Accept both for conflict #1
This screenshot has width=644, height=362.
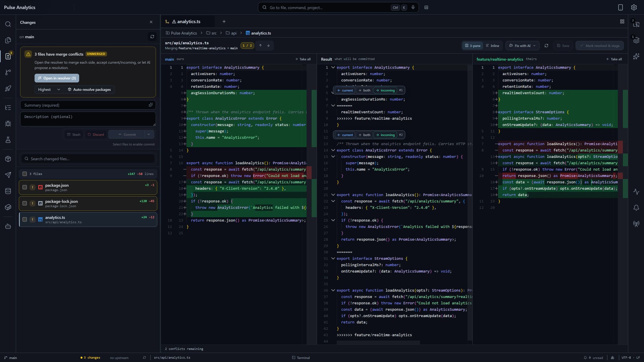click(364, 90)
